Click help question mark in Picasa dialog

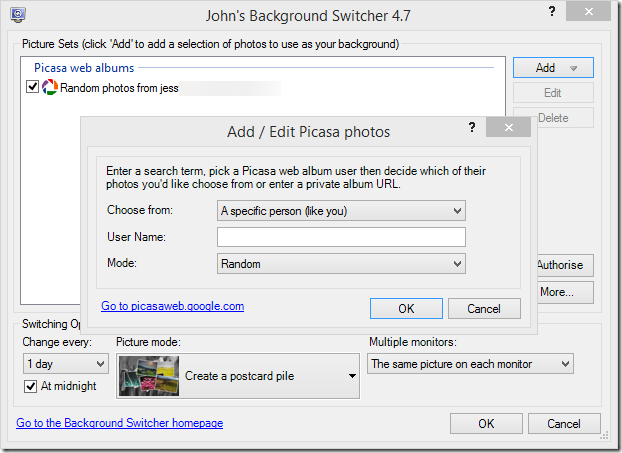point(471,127)
